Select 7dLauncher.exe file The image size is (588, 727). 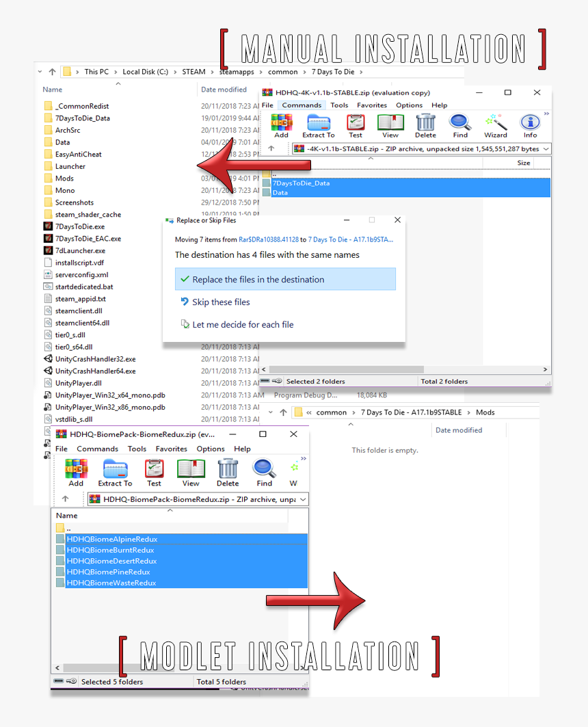(x=80, y=250)
